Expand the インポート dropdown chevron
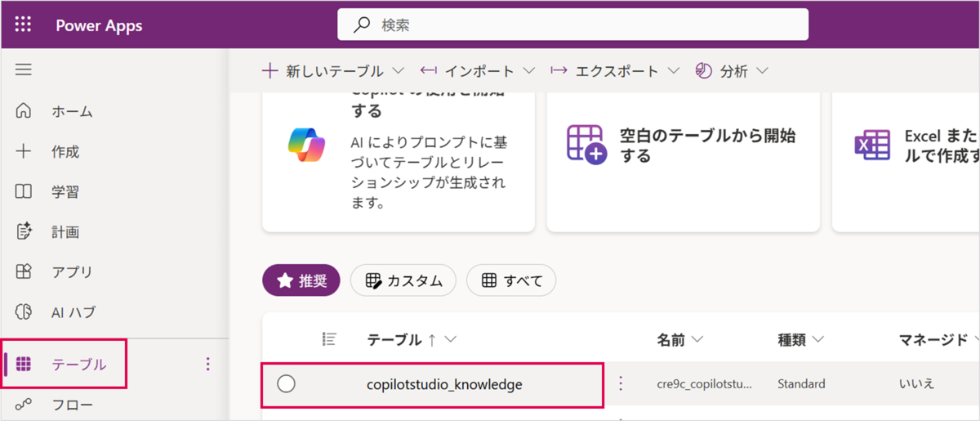This screenshot has width=980, height=421. pyautogui.click(x=528, y=71)
